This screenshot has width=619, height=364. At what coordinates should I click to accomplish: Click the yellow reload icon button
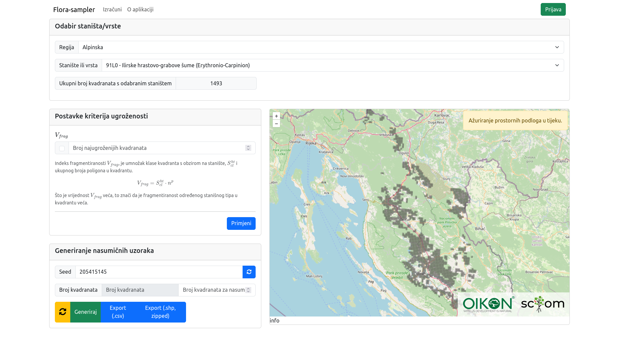click(x=63, y=312)
